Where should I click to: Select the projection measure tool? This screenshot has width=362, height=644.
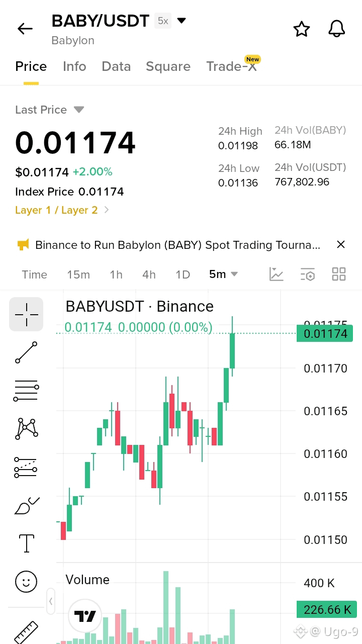click(x=26, y=467)
